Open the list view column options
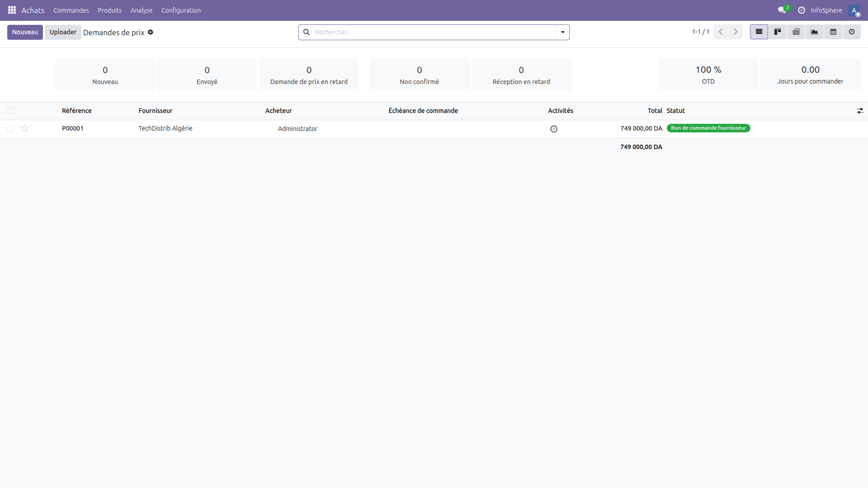Image resolution: width=868 pixels, height=488 pixels. coord(860,111)
